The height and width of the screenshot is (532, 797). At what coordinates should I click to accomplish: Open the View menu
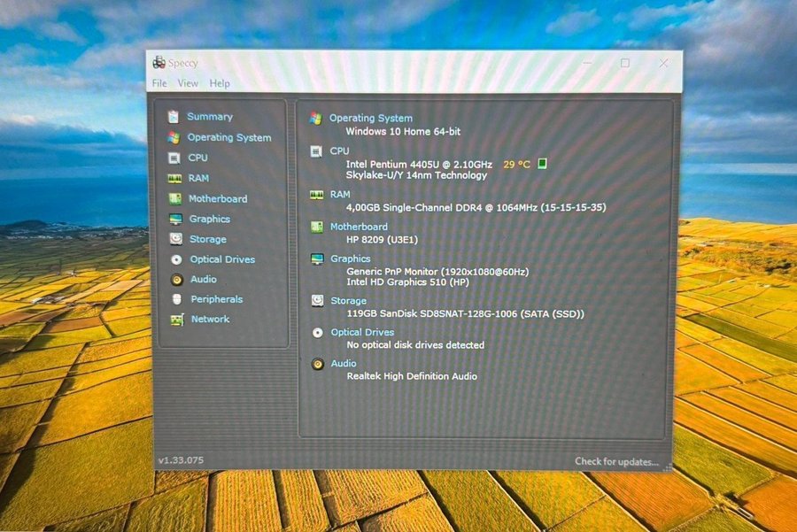(188, 83)
